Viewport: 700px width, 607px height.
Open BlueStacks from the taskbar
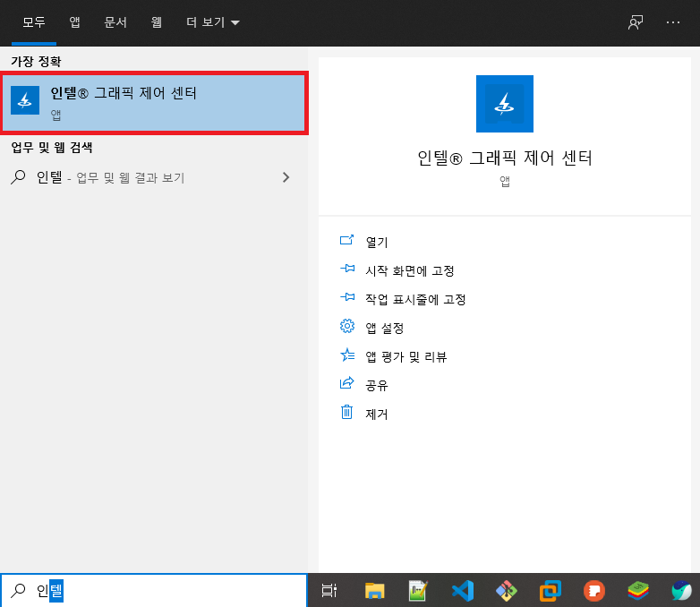638,591
